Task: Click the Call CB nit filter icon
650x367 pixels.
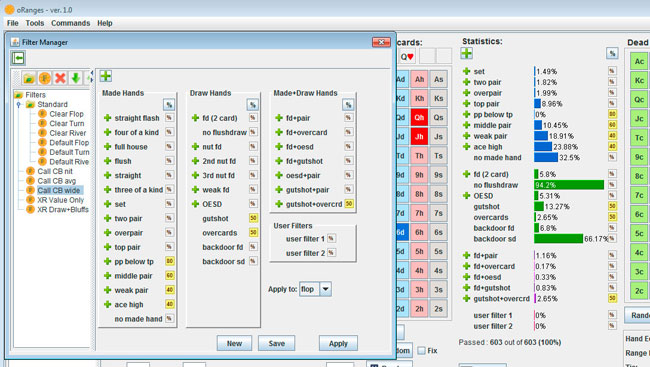Action: [x=30, y=171]
